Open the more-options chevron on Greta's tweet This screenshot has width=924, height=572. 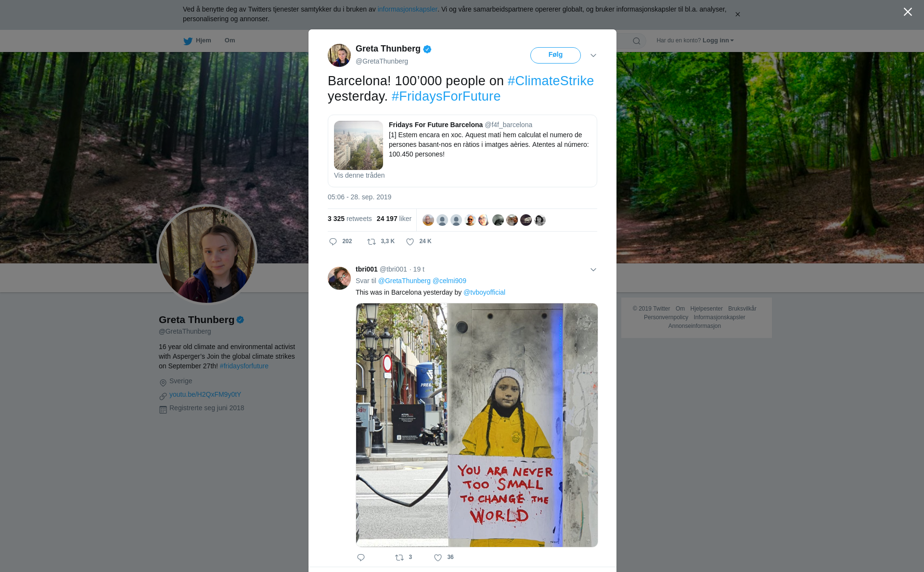click(x=593, y=55)
